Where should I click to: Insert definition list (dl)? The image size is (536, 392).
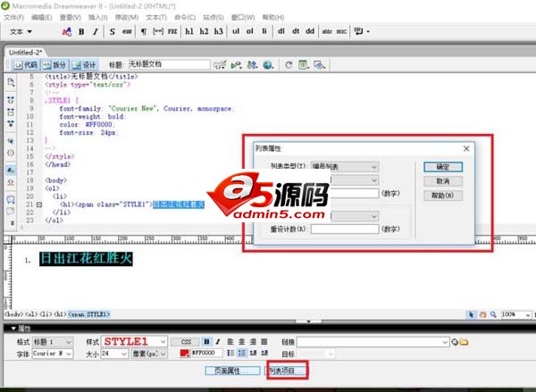[281, 31]
